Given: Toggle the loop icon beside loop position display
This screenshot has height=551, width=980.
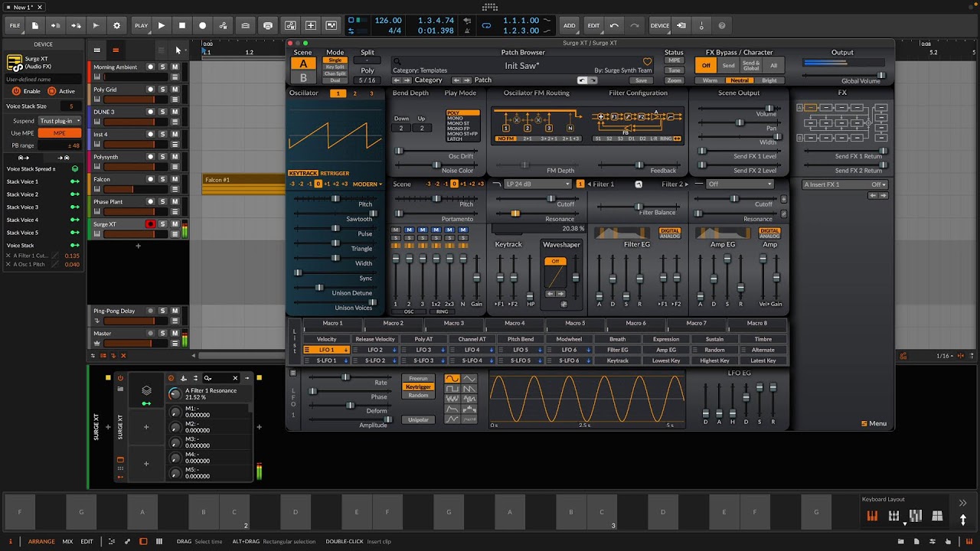Looking at the screenshot, I should tap(485, 25).
